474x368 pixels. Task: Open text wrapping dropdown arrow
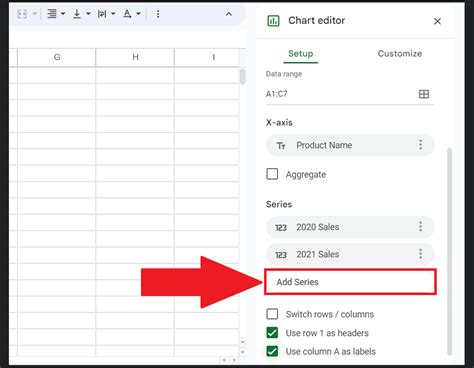113,14
